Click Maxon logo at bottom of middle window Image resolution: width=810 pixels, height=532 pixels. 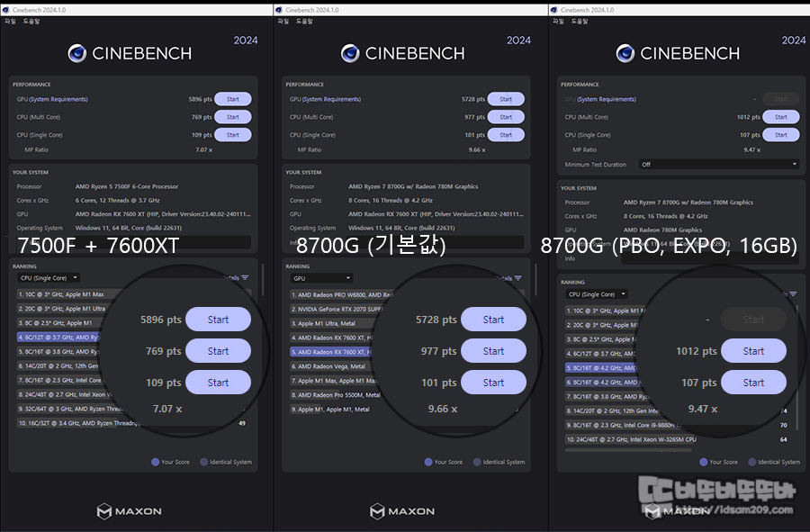coord(402,511)
